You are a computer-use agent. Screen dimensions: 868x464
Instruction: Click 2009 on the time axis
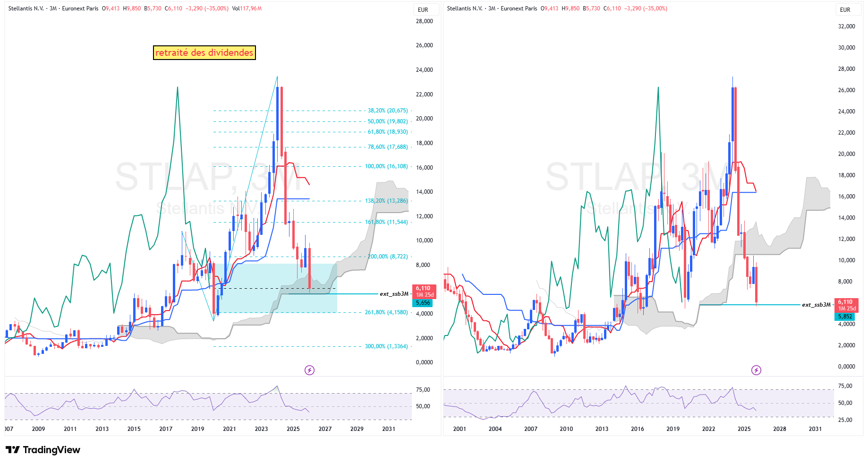click(38, 429)
